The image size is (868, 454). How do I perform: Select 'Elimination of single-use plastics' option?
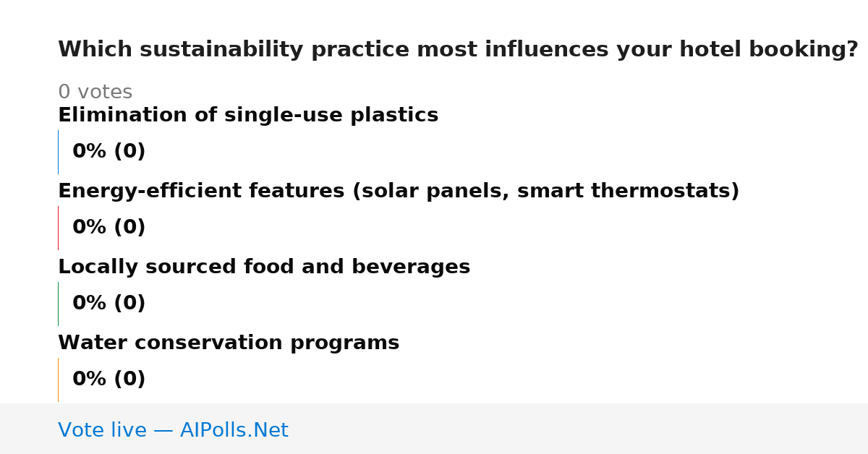(248, 116)
